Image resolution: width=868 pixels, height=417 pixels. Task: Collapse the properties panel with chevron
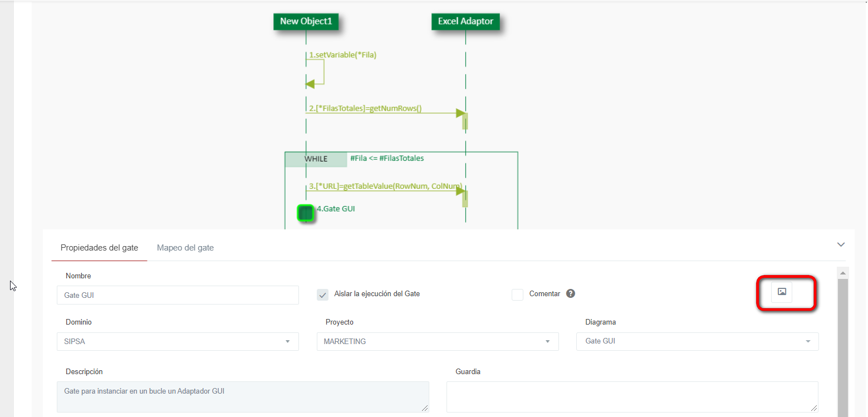tap(841, 244)
